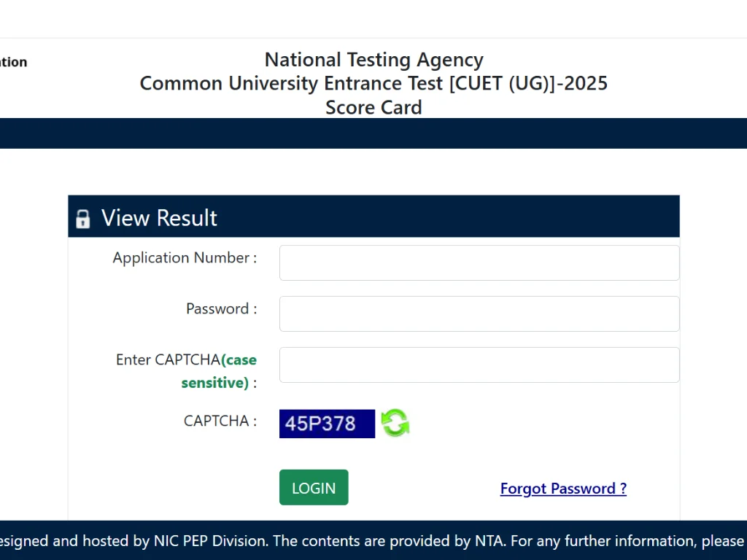
Task: Click the dark navy navigation bar
Action: [373, 133]
